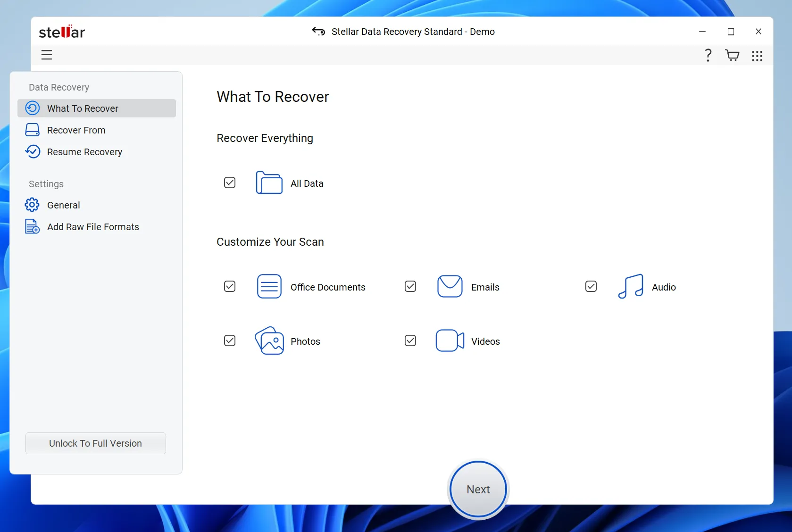The image size is (792, 532).
Task: Toggle the Office Documents checkbox
Action: coord(230,286)
